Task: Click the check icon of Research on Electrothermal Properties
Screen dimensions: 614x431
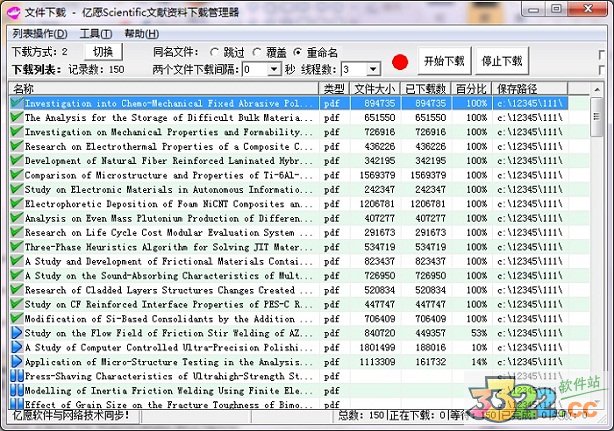Action: pos(17,146)
